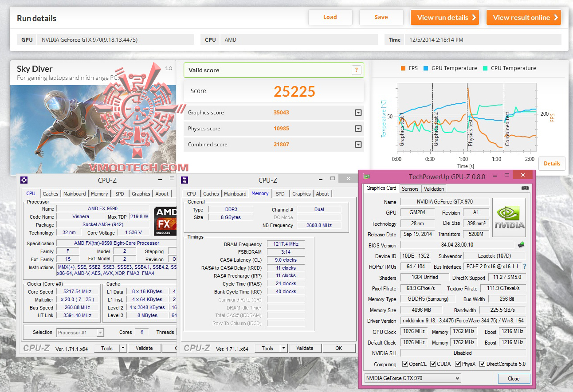This screenshot has width=573, height=392.
Task: Toggle the PhysX checkbox
Action: [458, 364]
